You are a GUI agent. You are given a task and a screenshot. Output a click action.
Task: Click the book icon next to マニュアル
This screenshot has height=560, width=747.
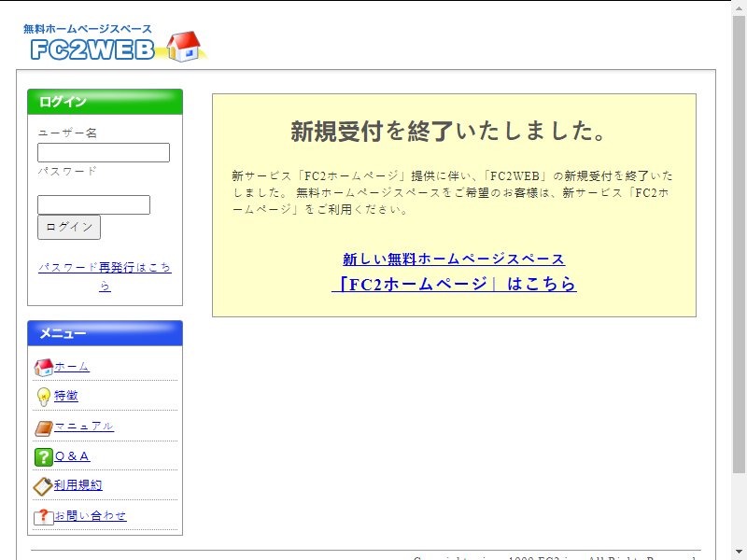click(43, 427)
